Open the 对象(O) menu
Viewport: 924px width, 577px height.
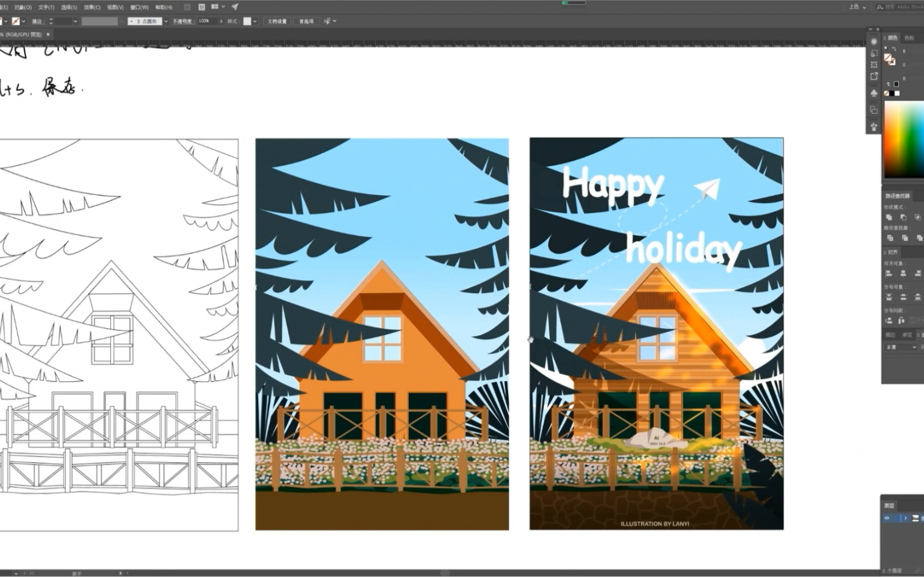tap(23, 8)
